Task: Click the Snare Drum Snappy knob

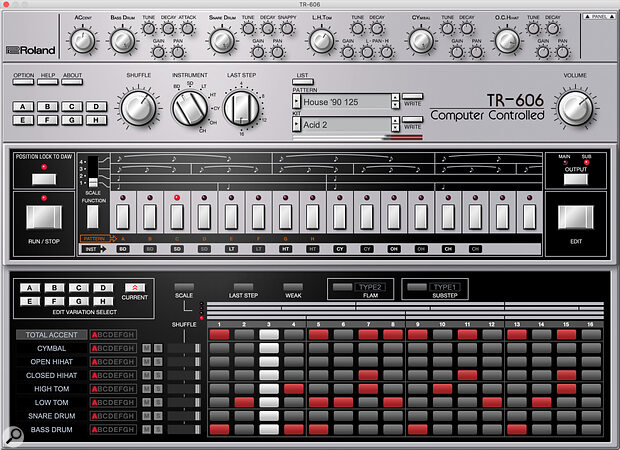Action: point(287,28)
